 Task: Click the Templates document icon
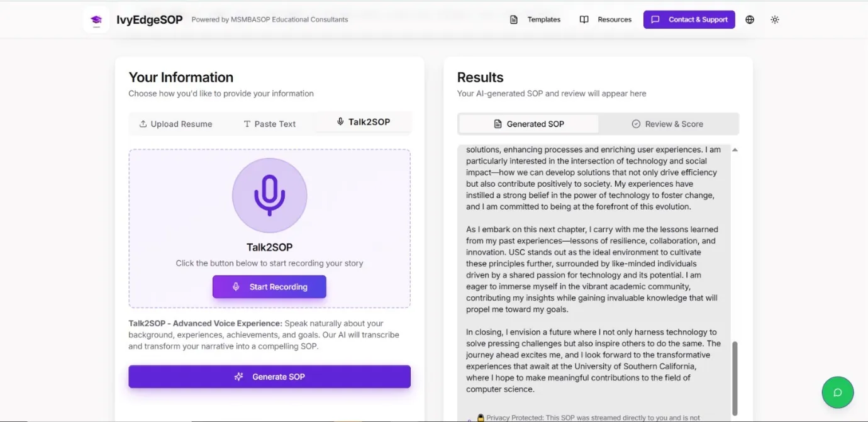click(x=514, y=19)
